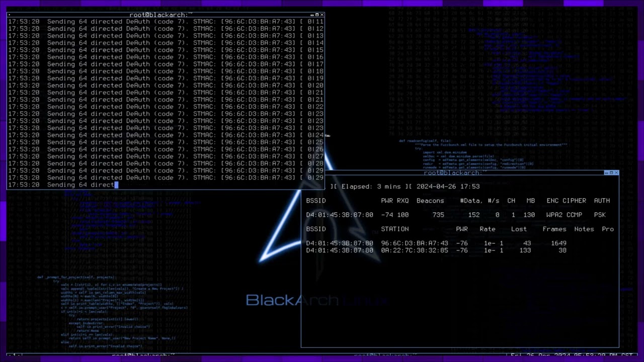The width and height of the screenshot is (644, 362).
Task: Click the '[ 0|20' counter in DeAuth output
Action: [311, 85]
